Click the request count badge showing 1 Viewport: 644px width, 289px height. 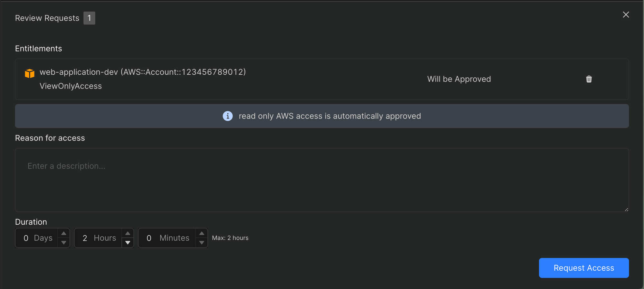click(89, 18)
